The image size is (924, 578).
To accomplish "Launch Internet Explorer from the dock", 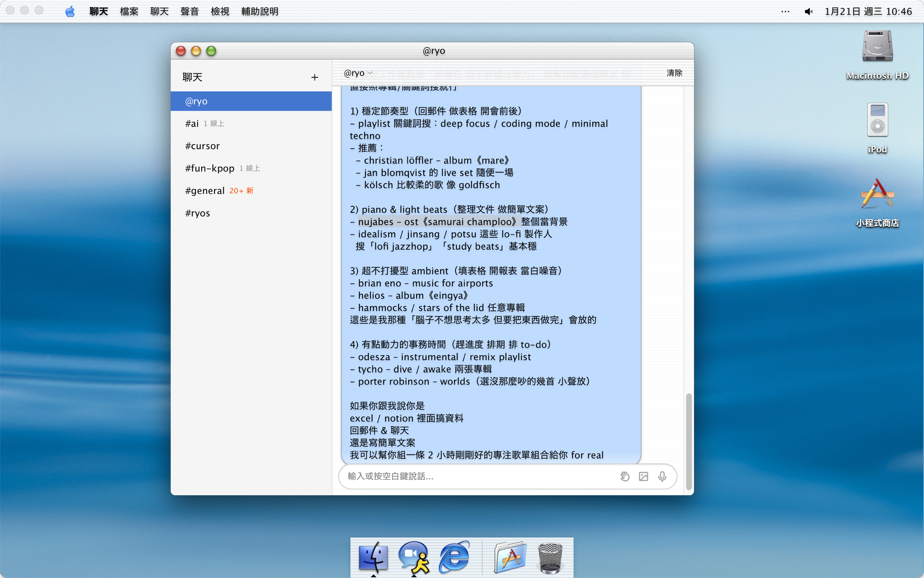I will point(454,557).
